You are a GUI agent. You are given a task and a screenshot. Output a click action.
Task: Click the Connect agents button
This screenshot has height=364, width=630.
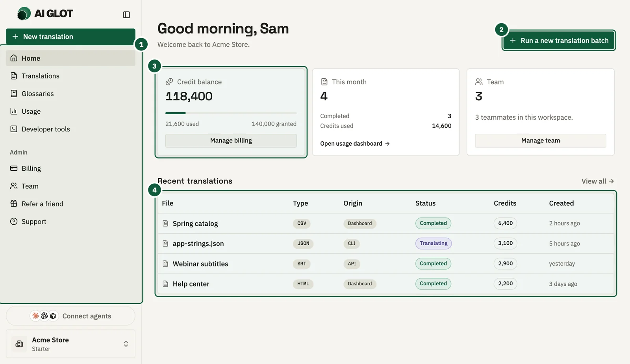coord(70,316)
